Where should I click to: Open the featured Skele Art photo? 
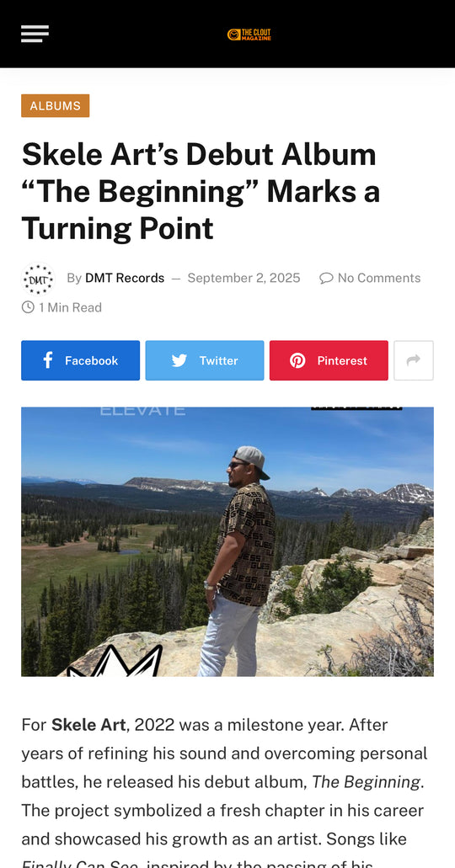coord(227,541)
